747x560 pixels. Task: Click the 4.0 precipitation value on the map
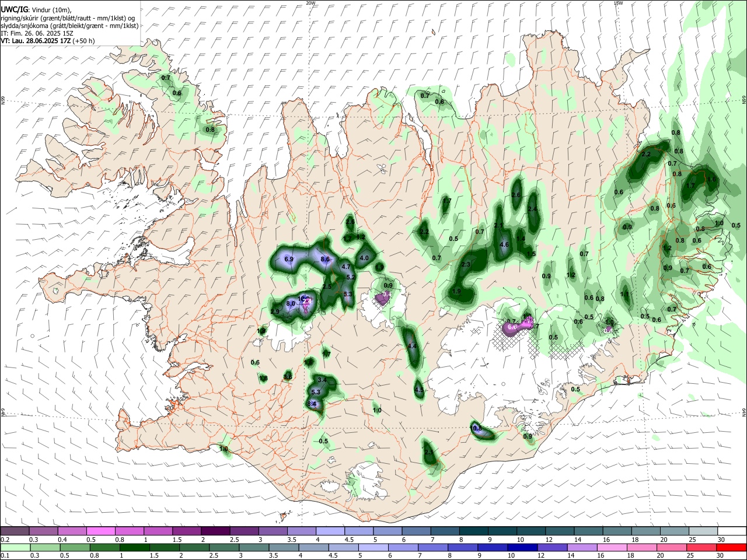coord(364,258)
